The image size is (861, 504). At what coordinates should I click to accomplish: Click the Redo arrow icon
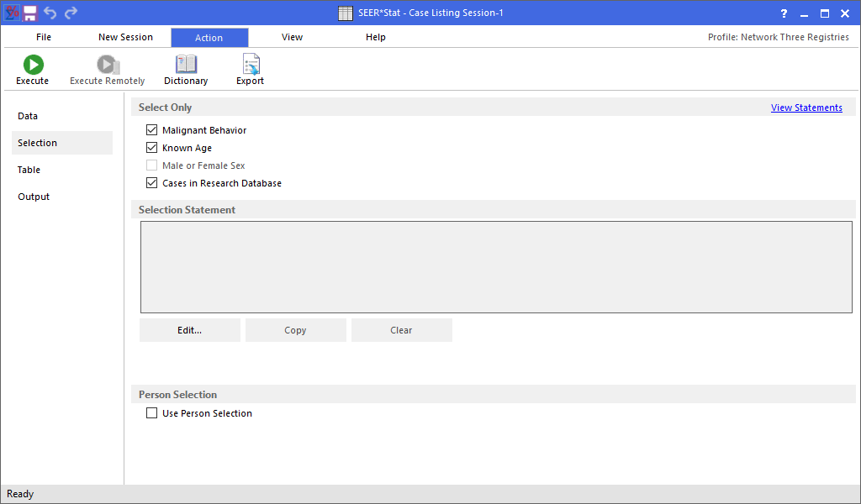coord(71,13)
